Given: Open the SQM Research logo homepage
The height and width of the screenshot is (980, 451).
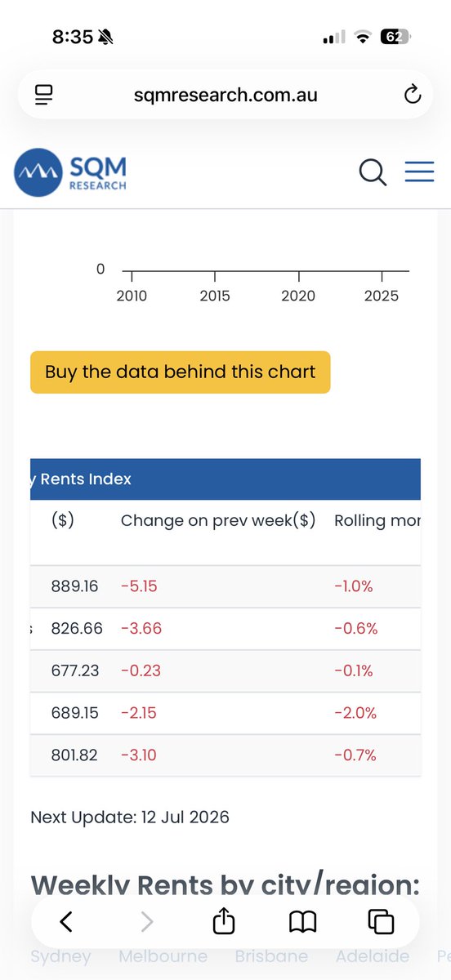Looking at the screenshot, I should coord(71,172).
